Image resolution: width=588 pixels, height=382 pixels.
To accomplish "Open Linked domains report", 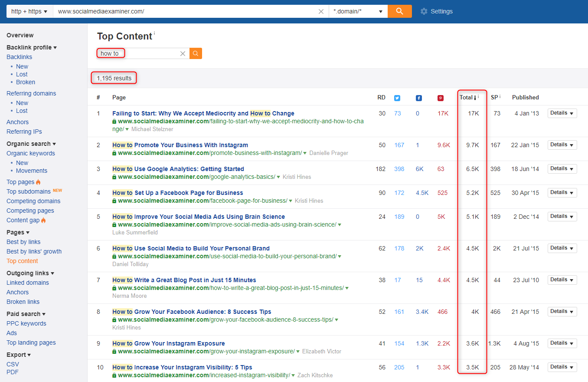I will click(x=28, y=283).
